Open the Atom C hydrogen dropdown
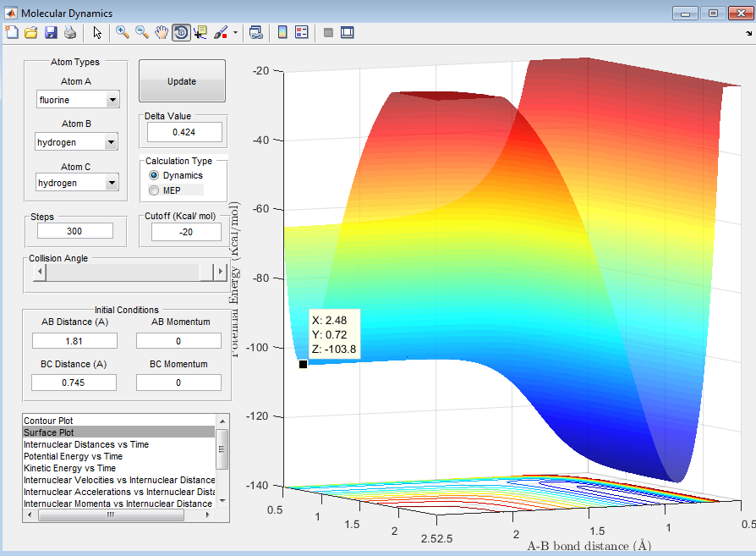 pyautogui.click(x=76, y=183)
